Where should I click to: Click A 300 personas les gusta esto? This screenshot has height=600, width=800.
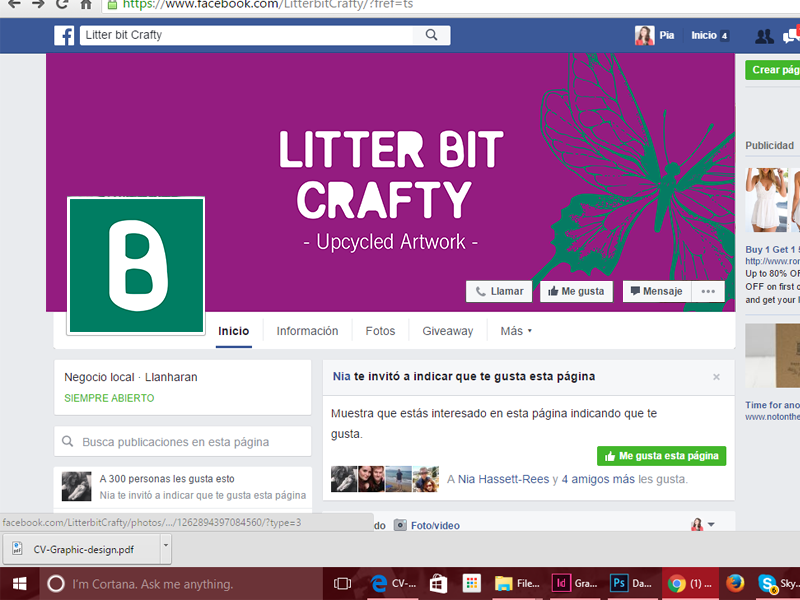click(x=167, y=479)
